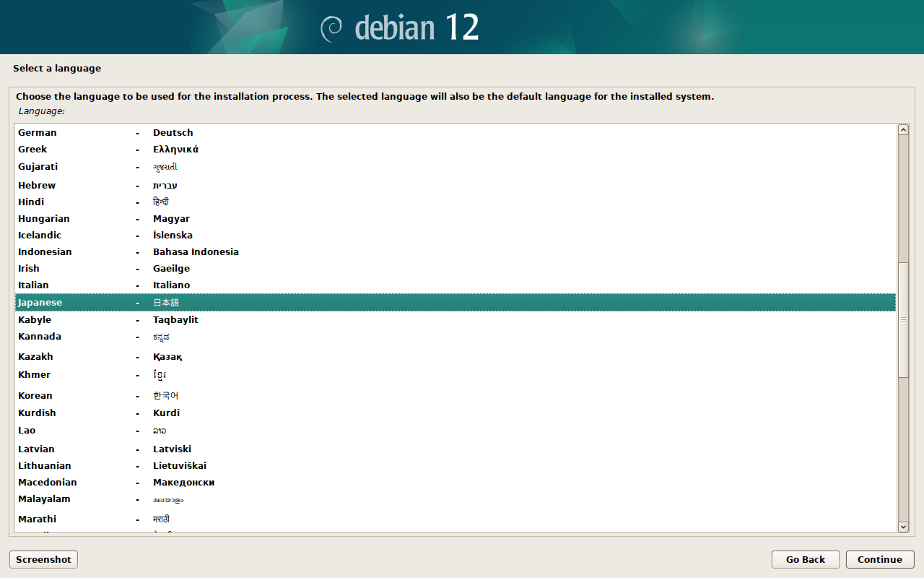Screen dimensions: 924x578
Task: Click the Go Back button
Action: (x=806, y=559)
